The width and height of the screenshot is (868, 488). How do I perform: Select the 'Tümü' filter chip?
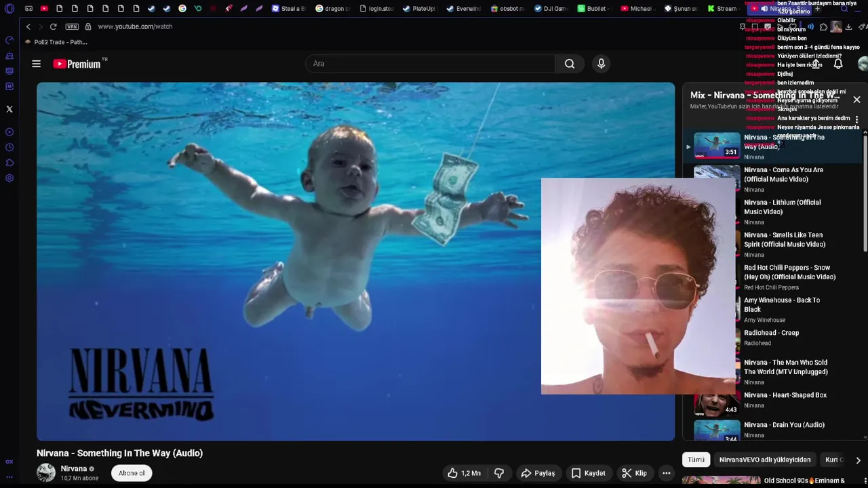pyautogui.click(x=696, y=460)
